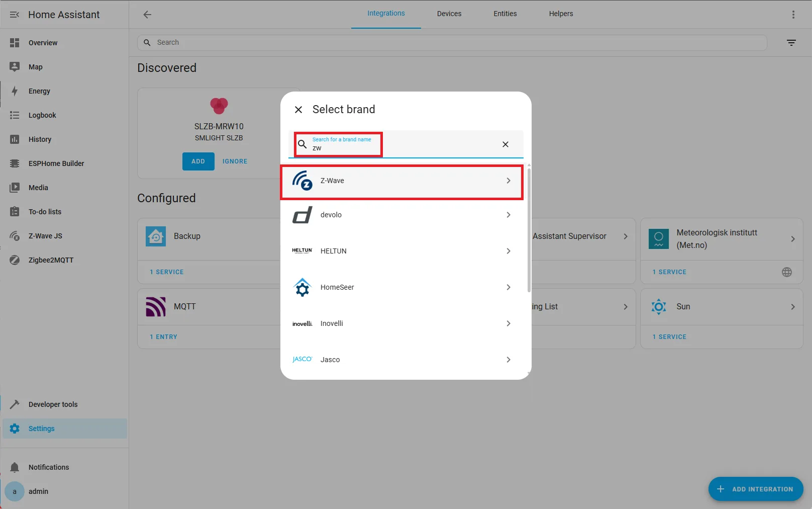This screenshot has width=812, height=509.
Task: Add the discovered SLZB-MRW10 device
Action: point(197,161)
